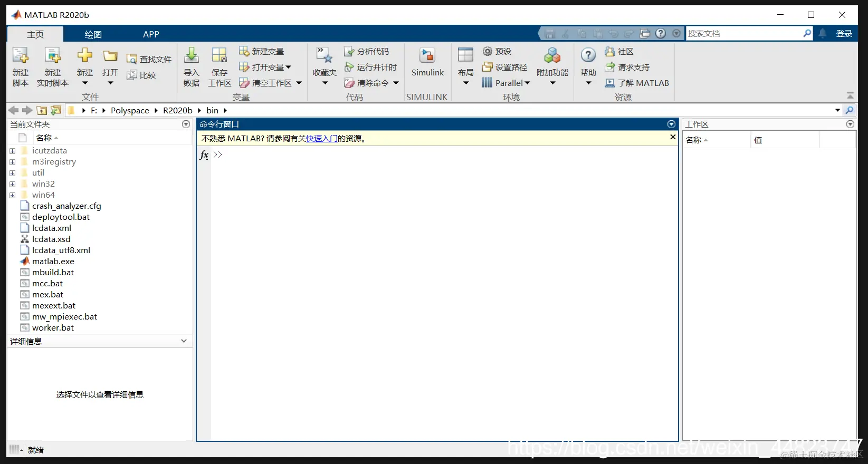
Task: Open the Command Window (命令行窗口) actions menu
Action: coord(671,124)
